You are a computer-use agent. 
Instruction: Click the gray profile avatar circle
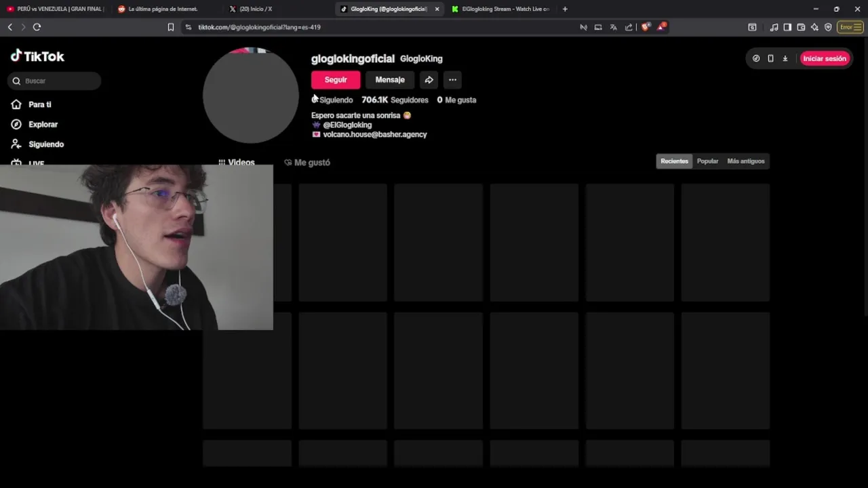tap(251, 96)
